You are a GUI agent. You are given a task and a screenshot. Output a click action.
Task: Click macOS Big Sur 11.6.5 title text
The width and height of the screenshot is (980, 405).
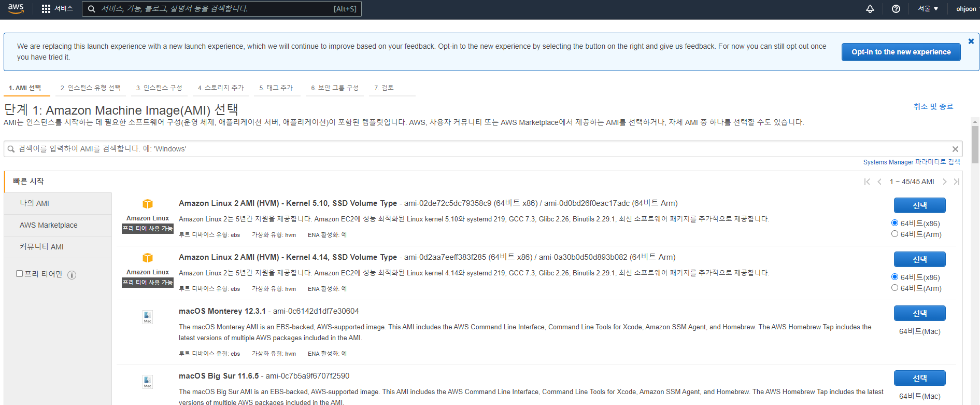[219, 376]
